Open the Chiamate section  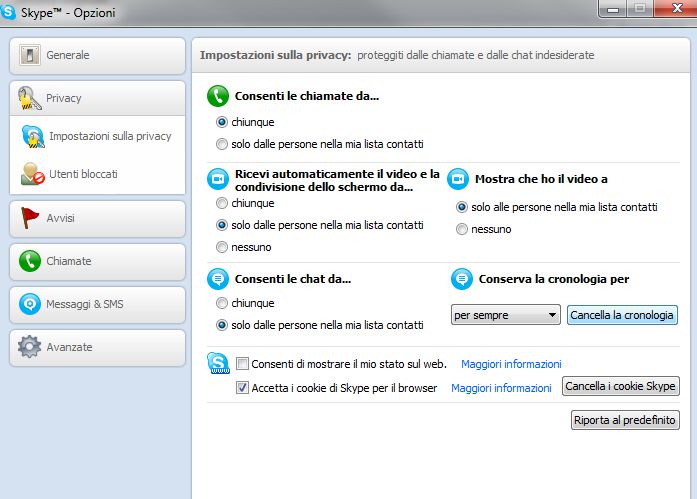(97, 261)
